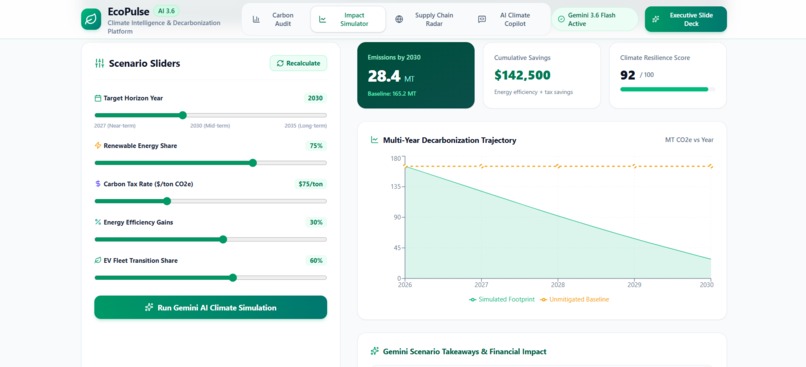Click the Supply Chain Radar globe icon
The width and height of the screenshot is (806, 367).
pyautogui.click(x=399, y=20)
